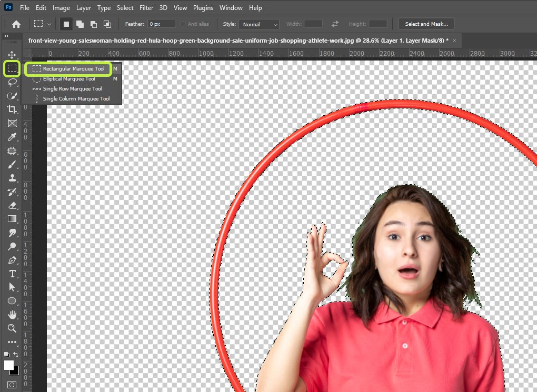The image size is (537, 392).
Task: Open the View menu
Action: pyautogui.click(x=180, y=7)
